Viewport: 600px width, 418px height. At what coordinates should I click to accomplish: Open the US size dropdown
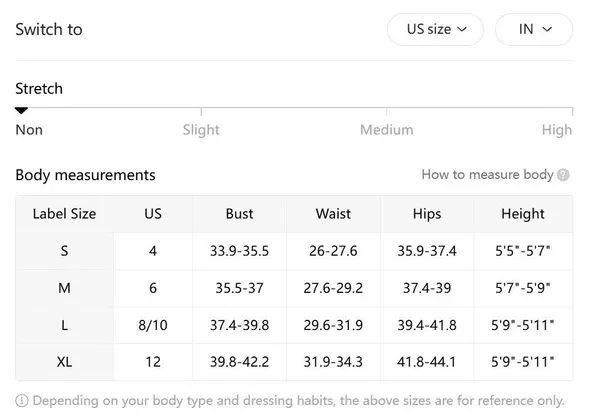pyautogui.click(x=436, y=29)
